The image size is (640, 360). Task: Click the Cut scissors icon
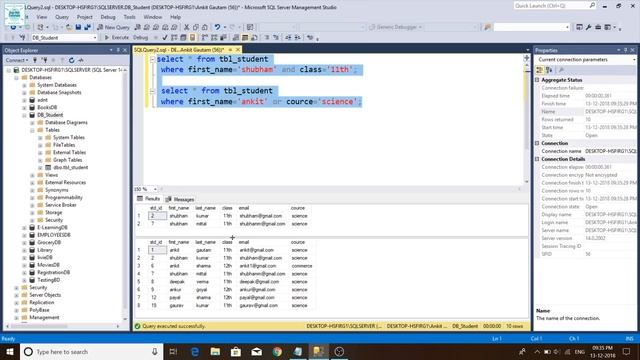(x=187, y=27)
